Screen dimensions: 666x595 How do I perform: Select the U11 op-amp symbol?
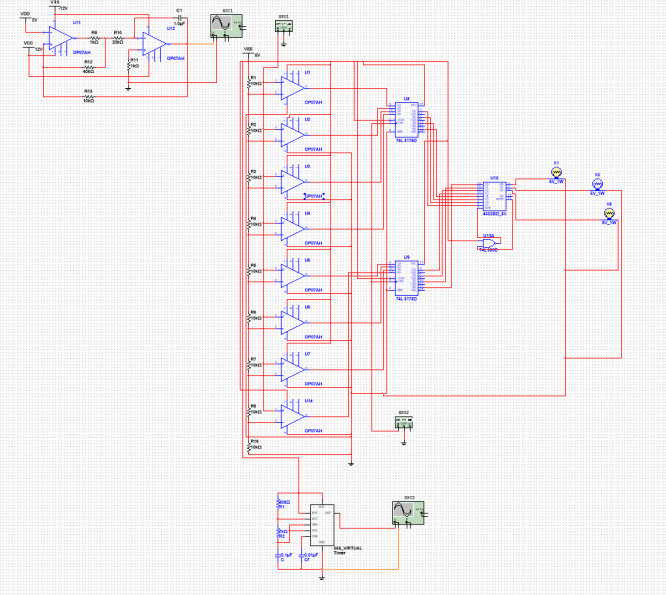point(59,38)
